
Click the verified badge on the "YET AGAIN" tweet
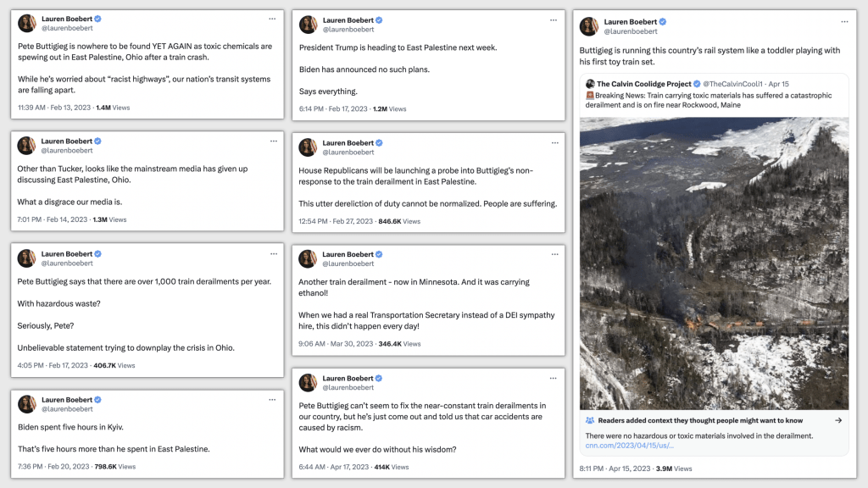98,18
